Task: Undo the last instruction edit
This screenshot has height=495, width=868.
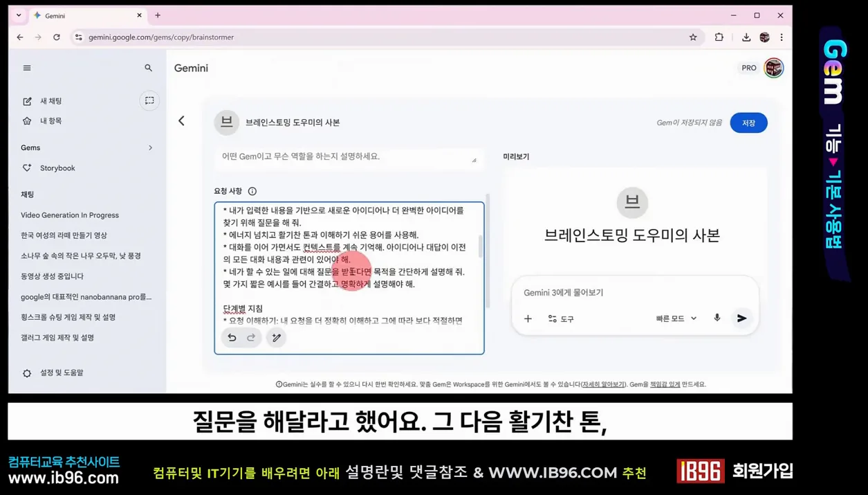Action: 232,337
